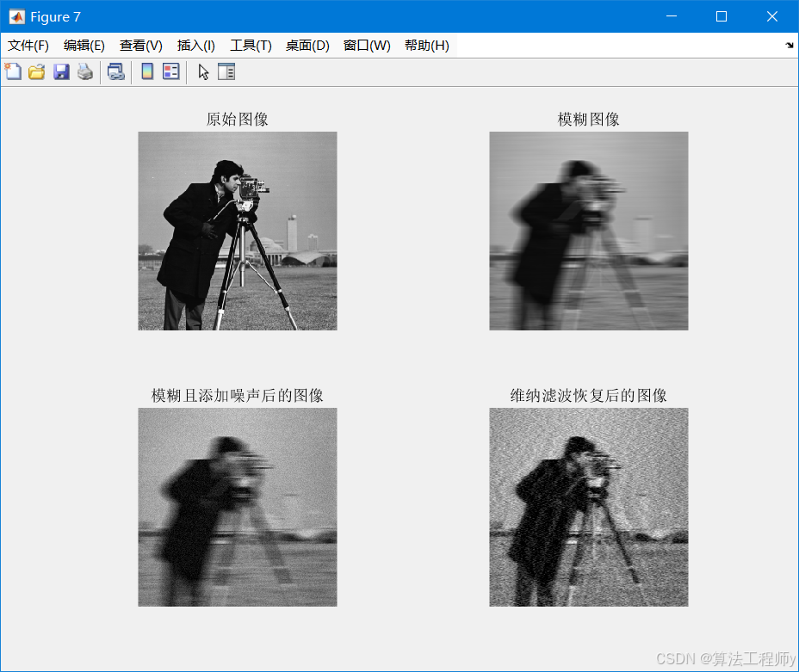Click the title text 模糊图像

589,119
